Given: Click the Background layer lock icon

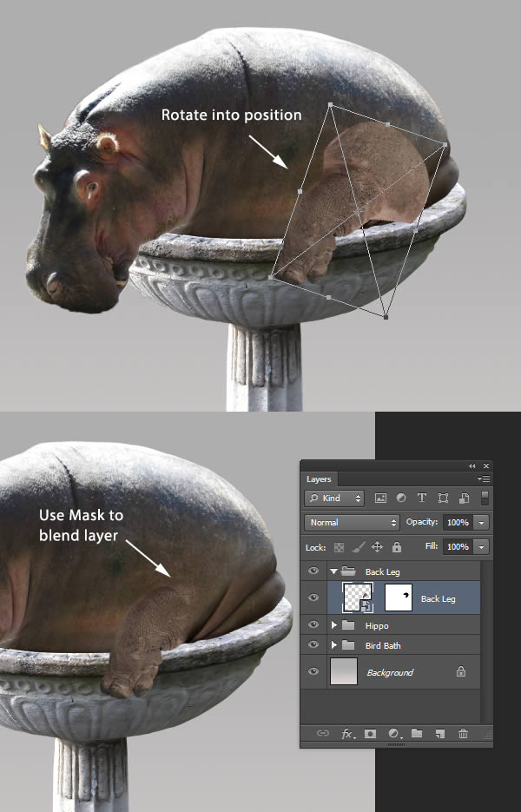Looking at the screenshot, I should [461, 671].
